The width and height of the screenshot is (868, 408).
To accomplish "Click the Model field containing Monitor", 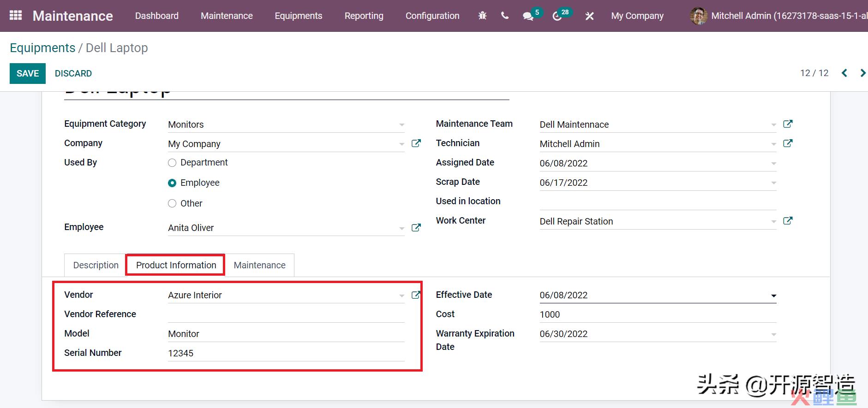I will tap(286, 333).
